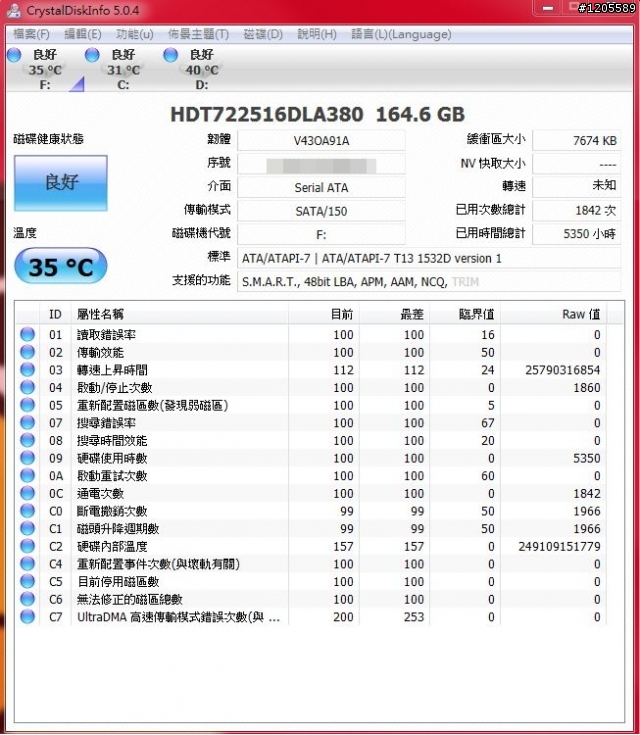Screen dimensions: 640x735
Task: Click the 已用次數總計 1842 次 value
Action: (x=577, y=210)
